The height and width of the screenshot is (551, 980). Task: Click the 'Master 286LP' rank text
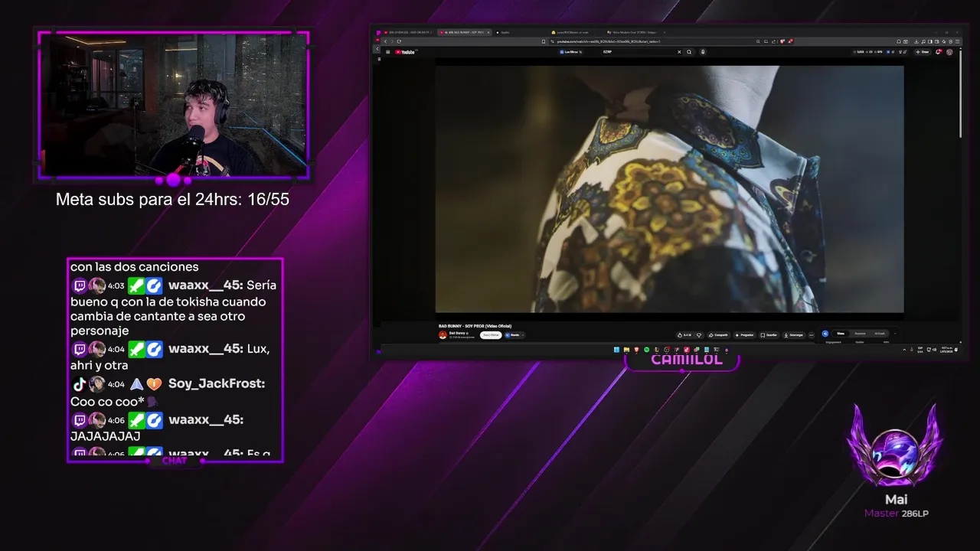point(896,514)
